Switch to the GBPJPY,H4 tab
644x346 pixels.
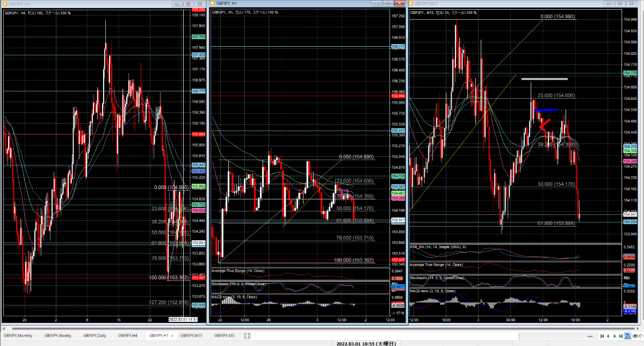pos(128,336)
